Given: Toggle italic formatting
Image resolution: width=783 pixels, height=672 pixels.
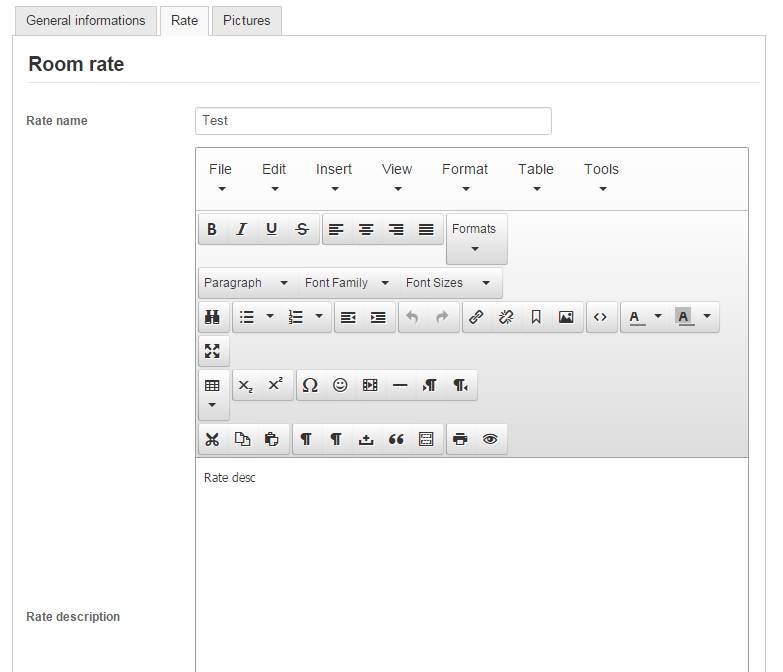Looking at the screenshot, I should click(x=242, y=229).
